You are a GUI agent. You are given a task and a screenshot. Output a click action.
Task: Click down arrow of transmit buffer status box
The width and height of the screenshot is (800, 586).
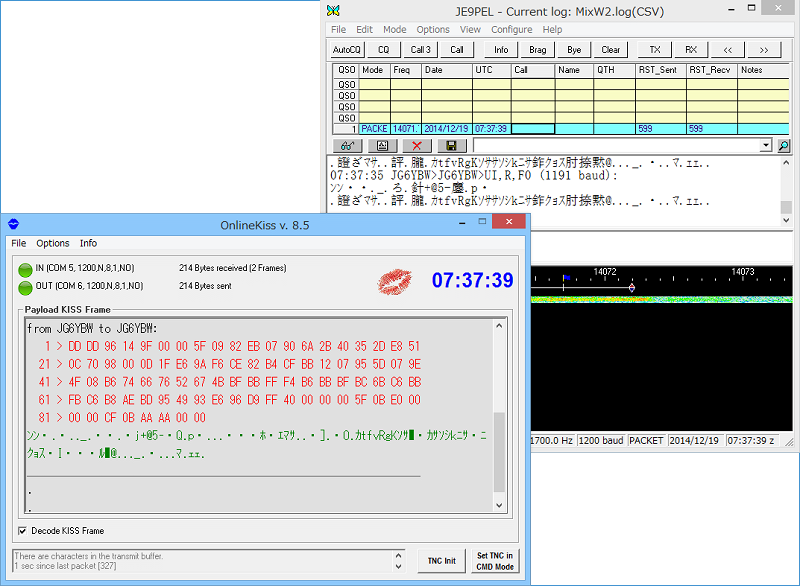[x=398, y=567]
